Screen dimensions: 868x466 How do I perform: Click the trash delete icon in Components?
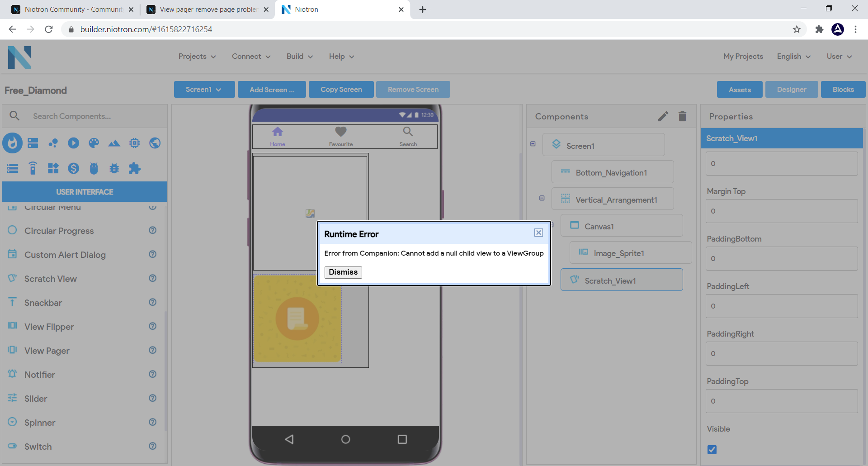[683, 116]
